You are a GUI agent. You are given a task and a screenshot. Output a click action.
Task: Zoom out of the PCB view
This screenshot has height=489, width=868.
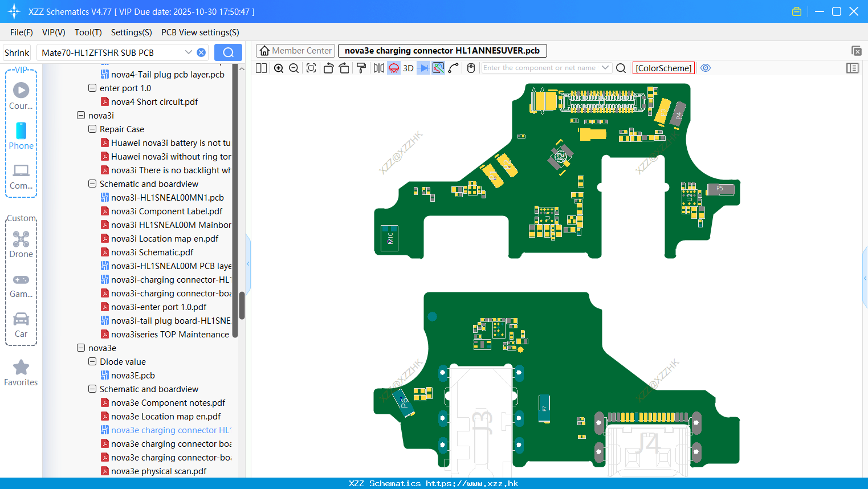(x=294, y=68)
